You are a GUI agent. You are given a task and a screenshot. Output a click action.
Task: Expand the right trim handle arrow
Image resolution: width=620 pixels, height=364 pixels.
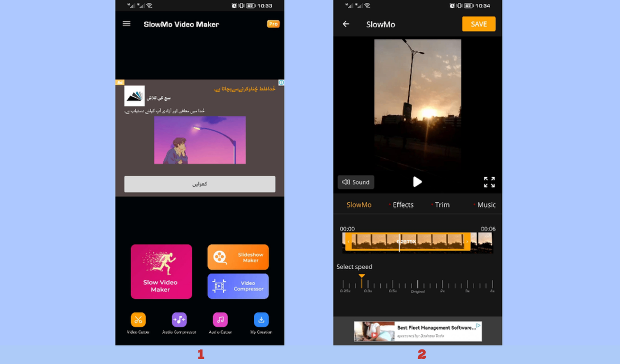(x=467, y=243)
